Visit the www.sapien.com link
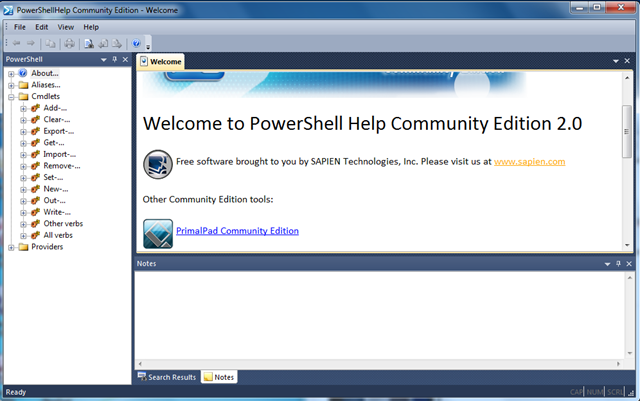This screenshot has height=401, width=640. 529,162
